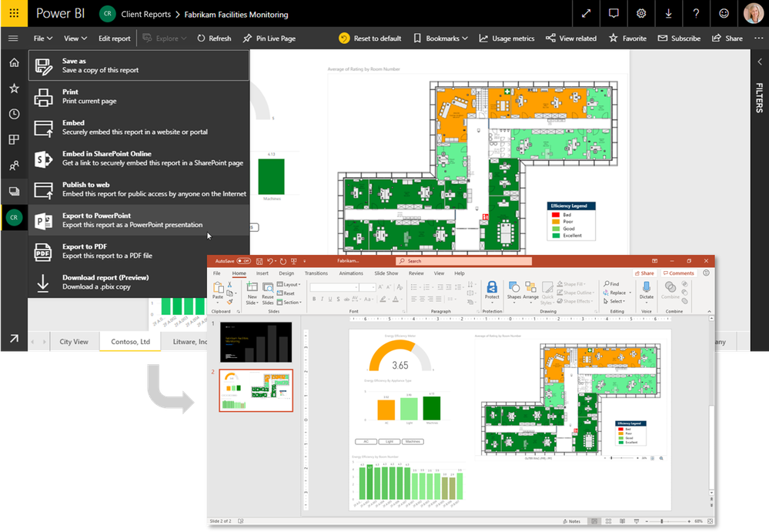
Task: Click Save icon in PowerPoint title bar
Action: tap(259, 261)
